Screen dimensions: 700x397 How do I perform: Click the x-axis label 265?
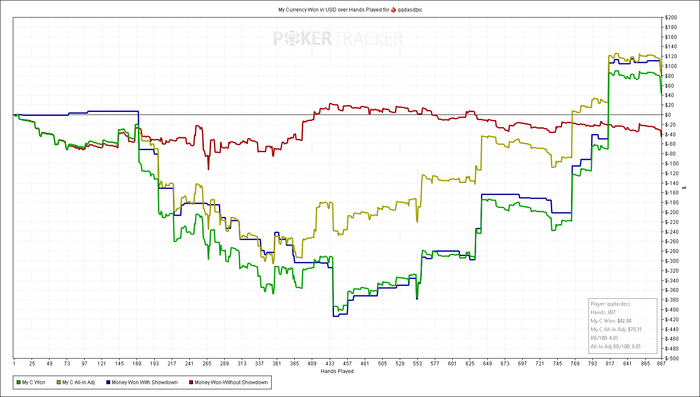(x=207, y=364)
